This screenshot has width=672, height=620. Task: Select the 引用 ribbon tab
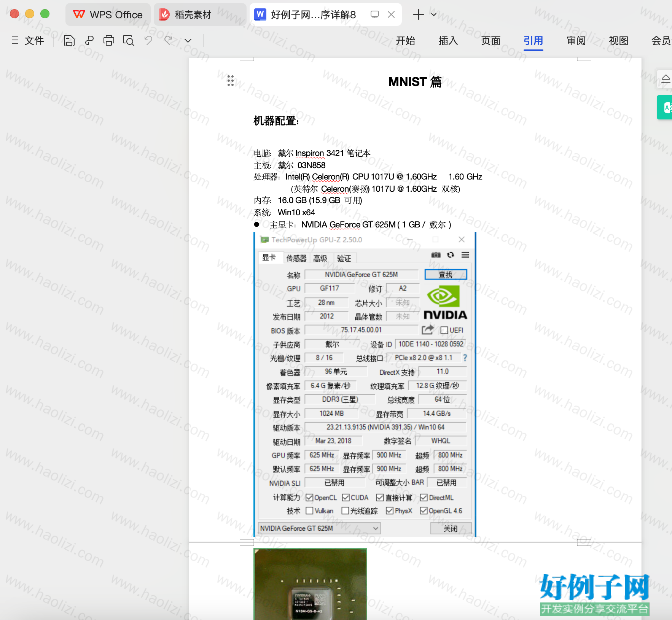tap(533, 41)
